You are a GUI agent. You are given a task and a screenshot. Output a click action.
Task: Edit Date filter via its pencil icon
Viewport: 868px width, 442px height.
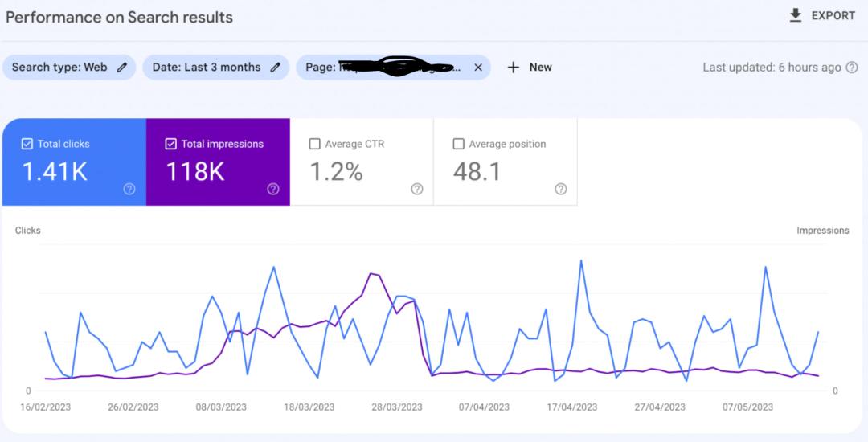[275, 68]
